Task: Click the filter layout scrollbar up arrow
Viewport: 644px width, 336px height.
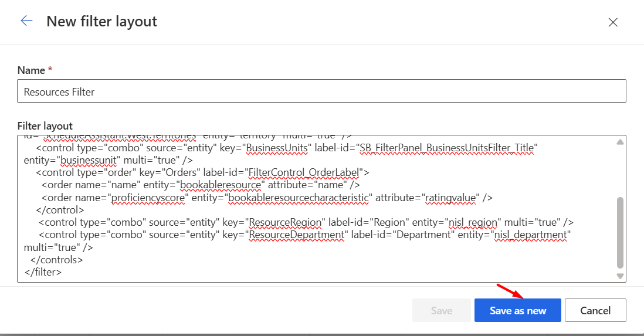Action: coord(620,142)
